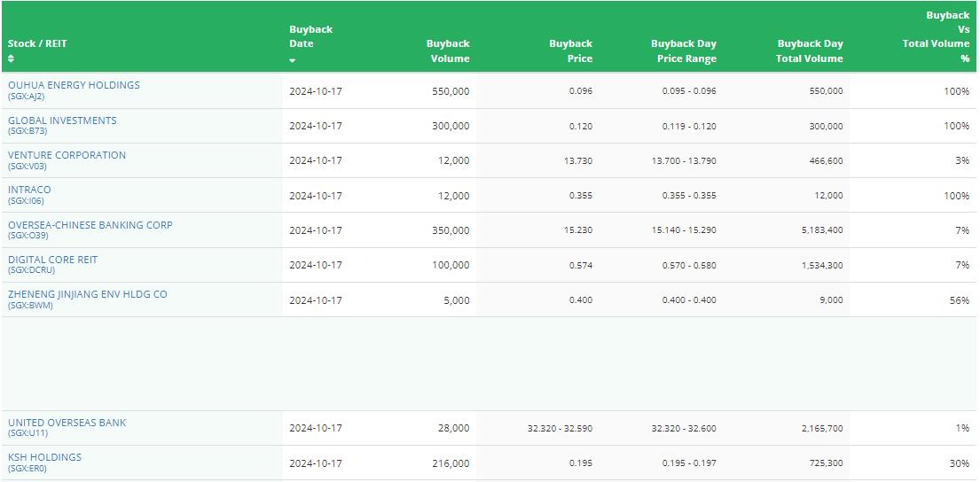Click price range 0.570 - 0.580
The height and width of the screenshot is (482, 980).
click(x=689, y=265)
